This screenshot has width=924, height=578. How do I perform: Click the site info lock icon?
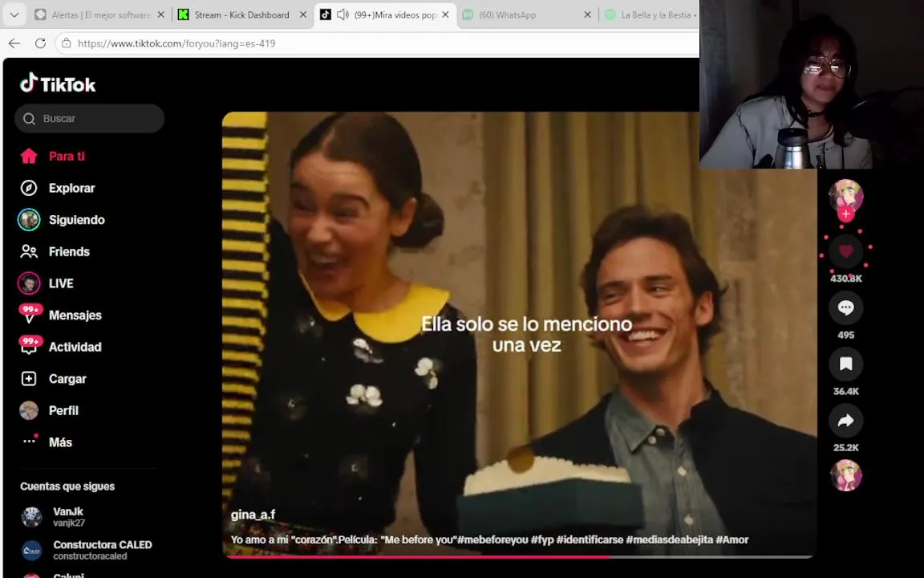click(67, 43)
